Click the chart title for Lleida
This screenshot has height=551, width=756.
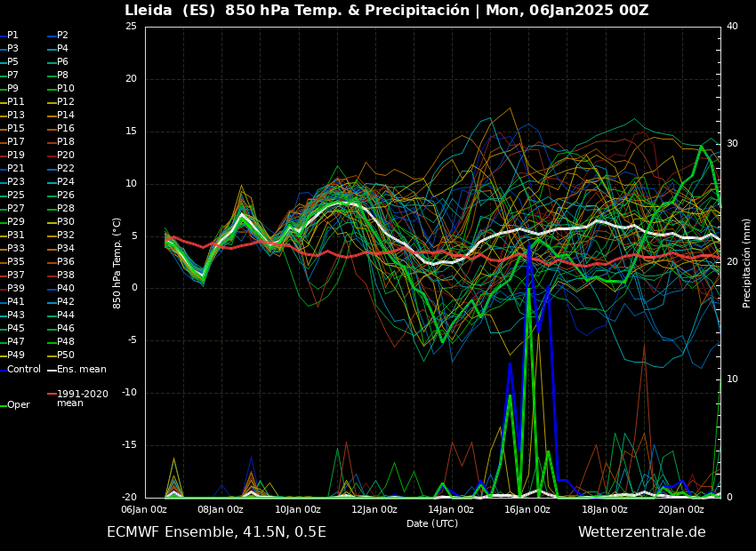click(x=386, y=12)
